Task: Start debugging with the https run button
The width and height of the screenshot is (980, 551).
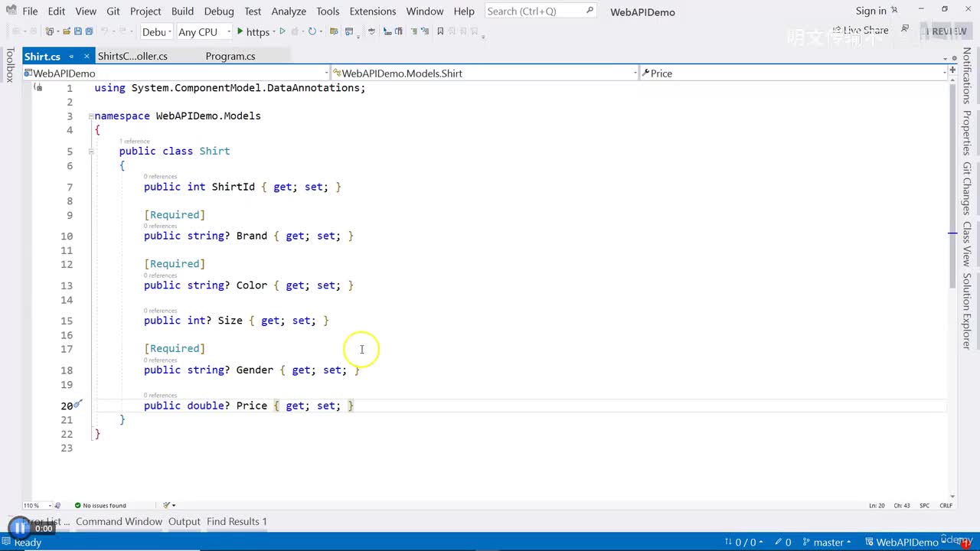Action: pos(253,31)
